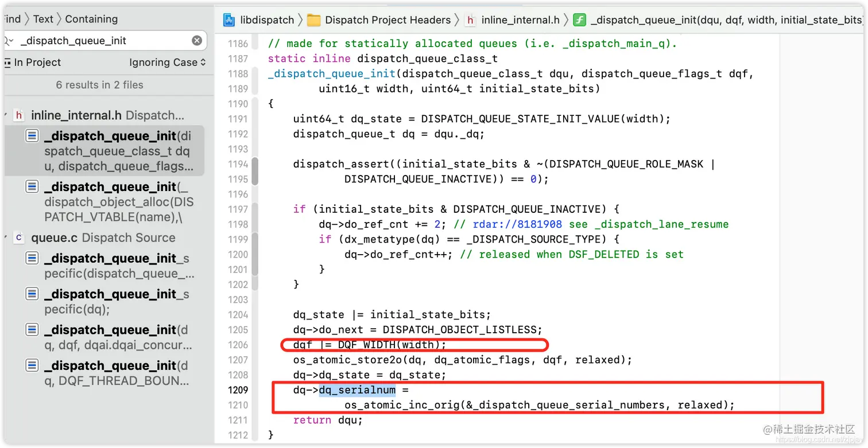This screenshot has height=448, width=868.
Task: Select inline_internal.h file in search results
Action: (107, 115)
